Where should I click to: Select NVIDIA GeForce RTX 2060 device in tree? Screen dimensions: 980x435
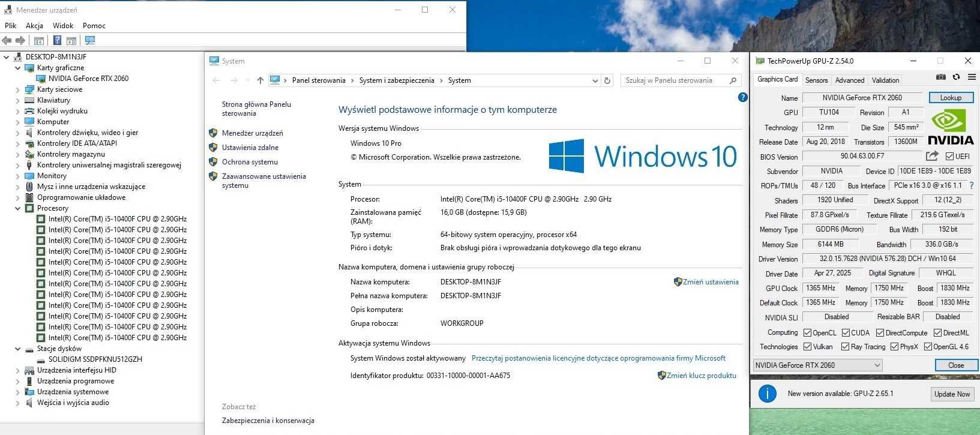tap(88, 79)
